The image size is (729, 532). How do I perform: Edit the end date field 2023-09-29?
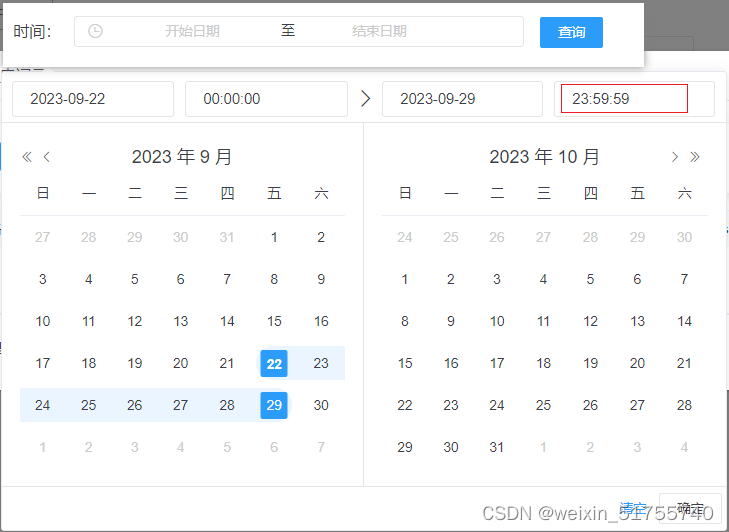[x=462, y=99]
